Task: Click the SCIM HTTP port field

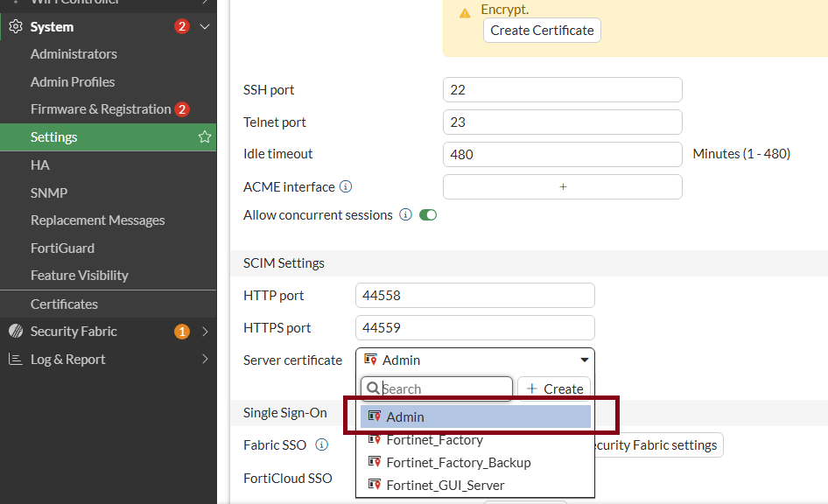Action: pos(474,296)
